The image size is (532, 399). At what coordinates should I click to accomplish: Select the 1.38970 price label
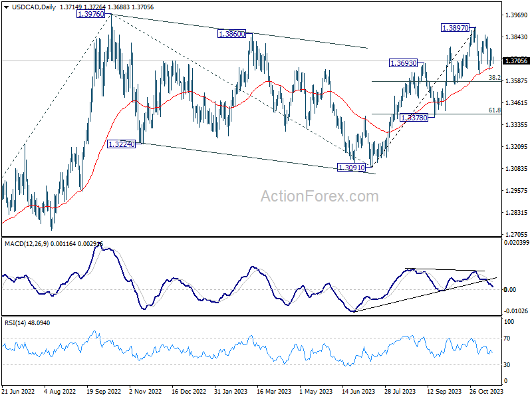[456, 28]
